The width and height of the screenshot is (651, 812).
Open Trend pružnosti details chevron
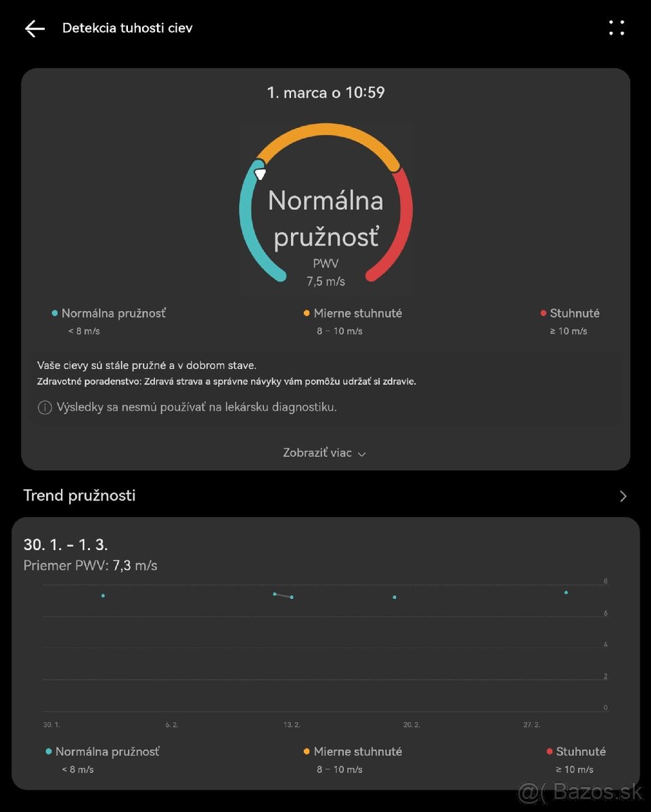pos(623,496)
